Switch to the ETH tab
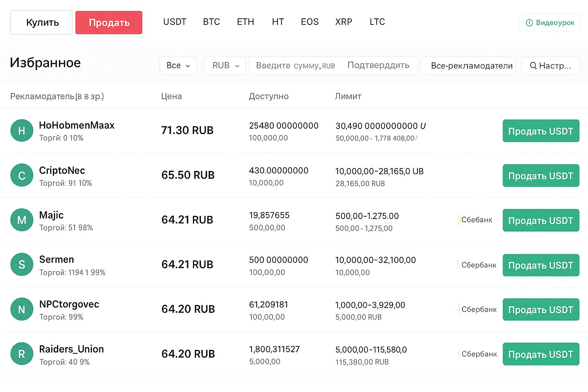 click(x=245, y=22)
